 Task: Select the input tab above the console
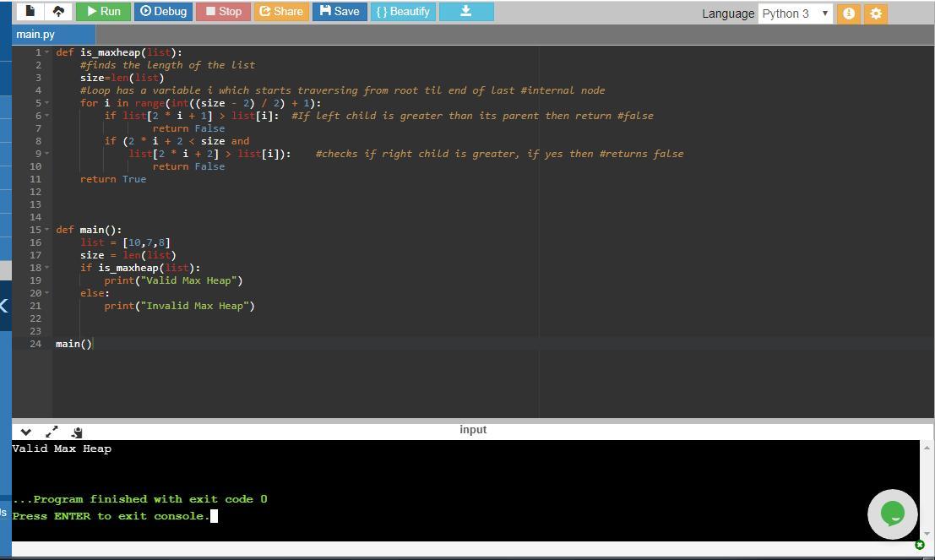(473, 430)
